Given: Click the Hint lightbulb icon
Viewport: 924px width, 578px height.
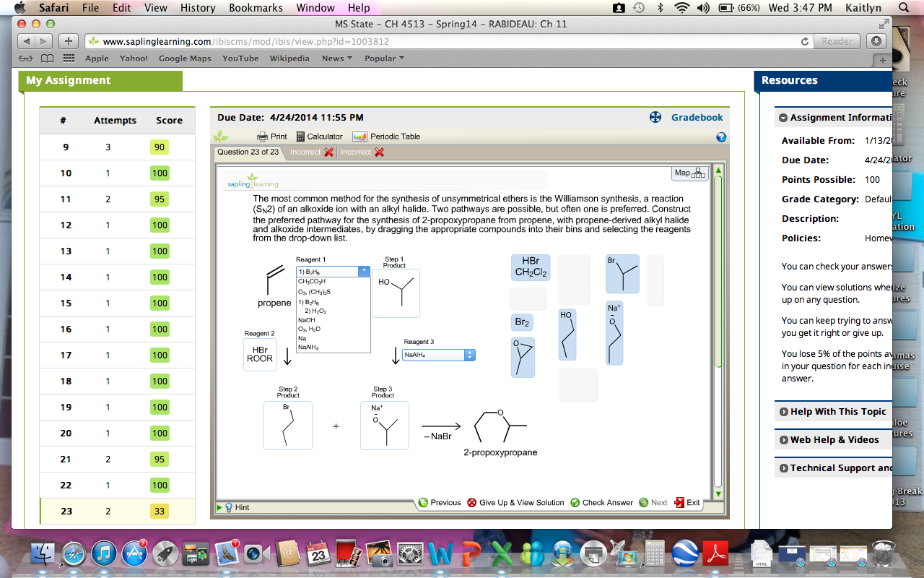Looking at the screenshot, I should (x=229, y=507).
